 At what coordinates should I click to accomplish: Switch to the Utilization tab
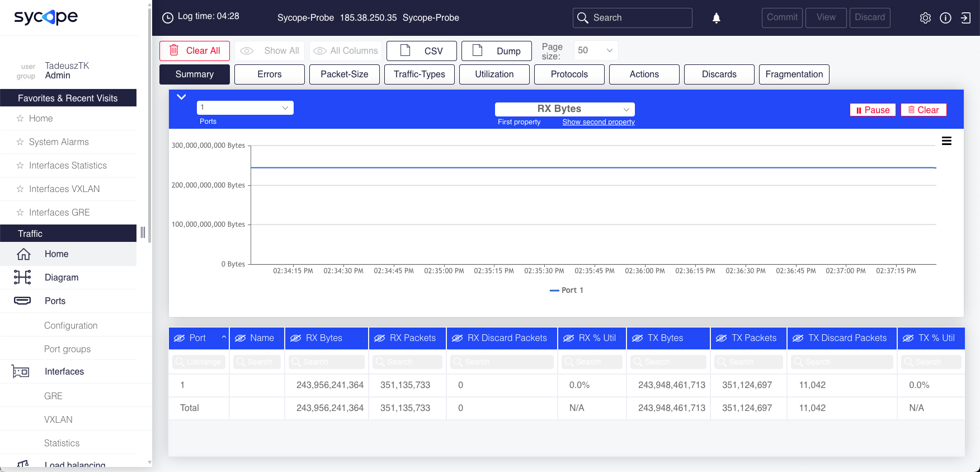point(494,74)
